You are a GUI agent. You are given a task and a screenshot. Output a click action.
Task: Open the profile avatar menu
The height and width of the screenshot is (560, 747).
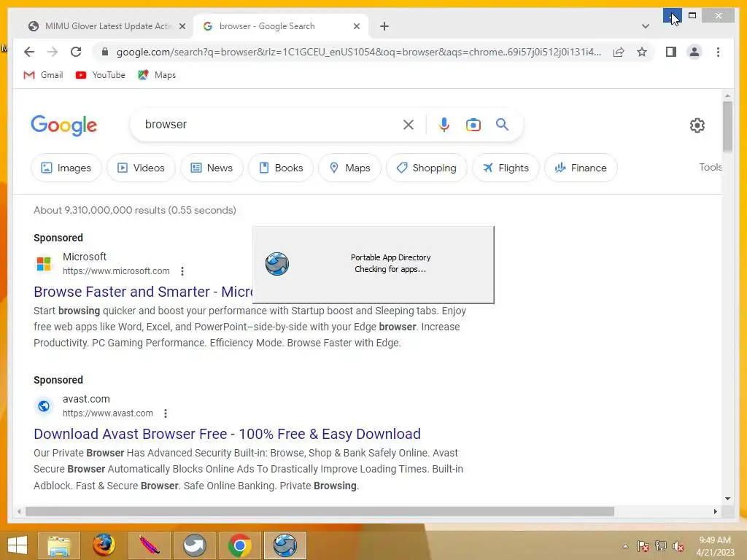(694, 52)
